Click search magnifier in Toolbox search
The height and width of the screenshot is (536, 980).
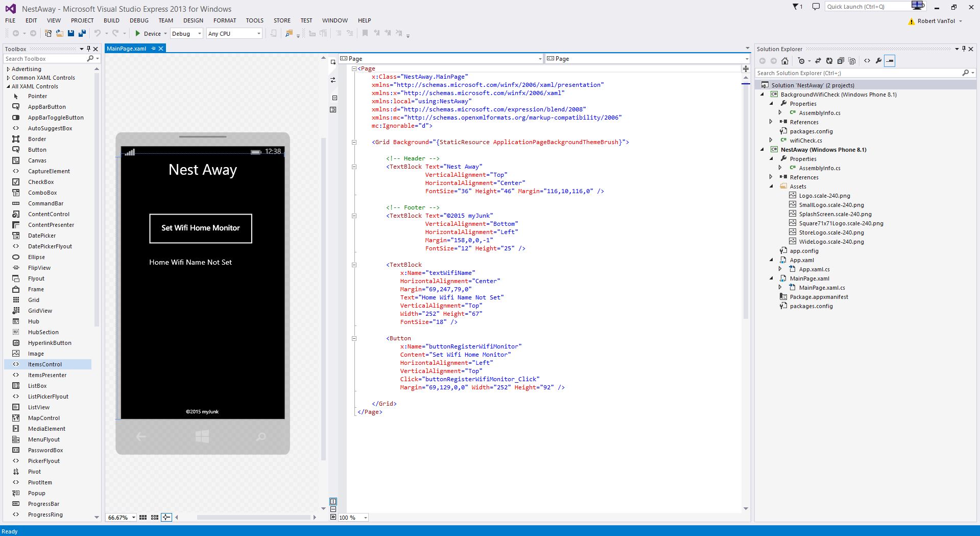coord(90,59)
